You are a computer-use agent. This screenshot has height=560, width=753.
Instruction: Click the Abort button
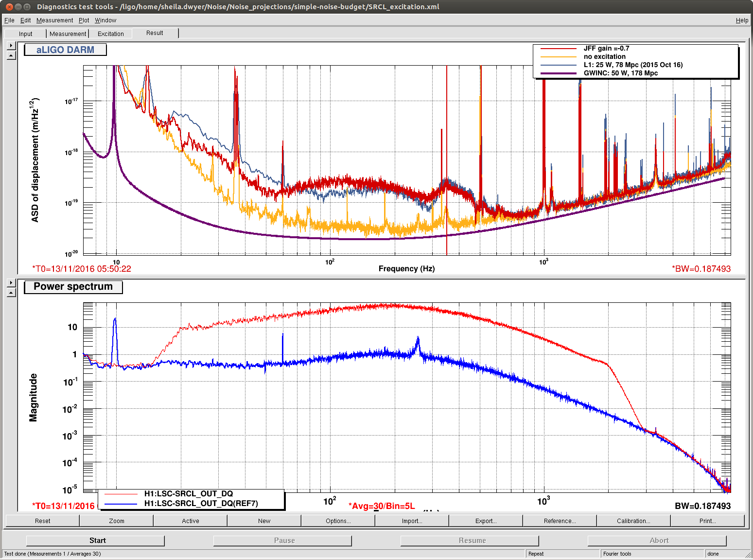pos(657,541)
